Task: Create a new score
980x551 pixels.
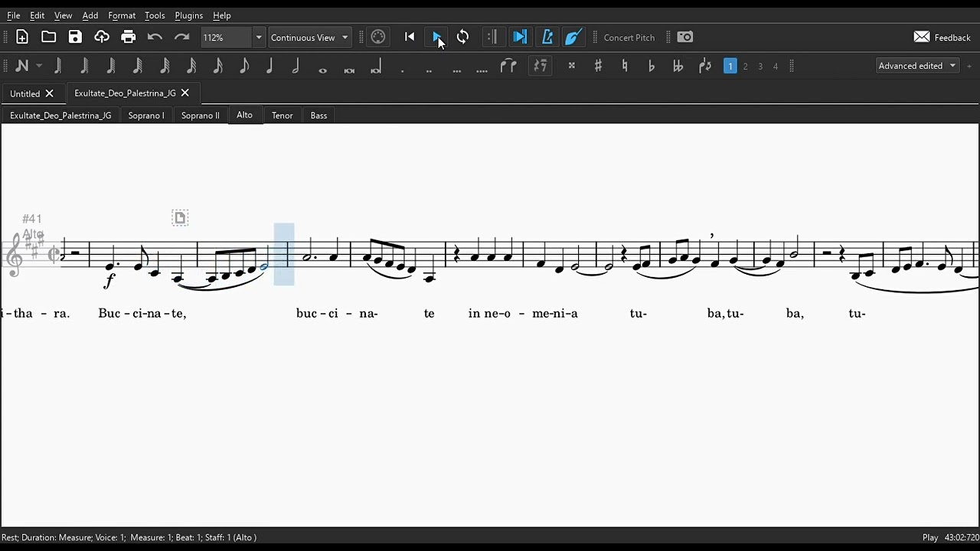Action: [x=22, y=37]
